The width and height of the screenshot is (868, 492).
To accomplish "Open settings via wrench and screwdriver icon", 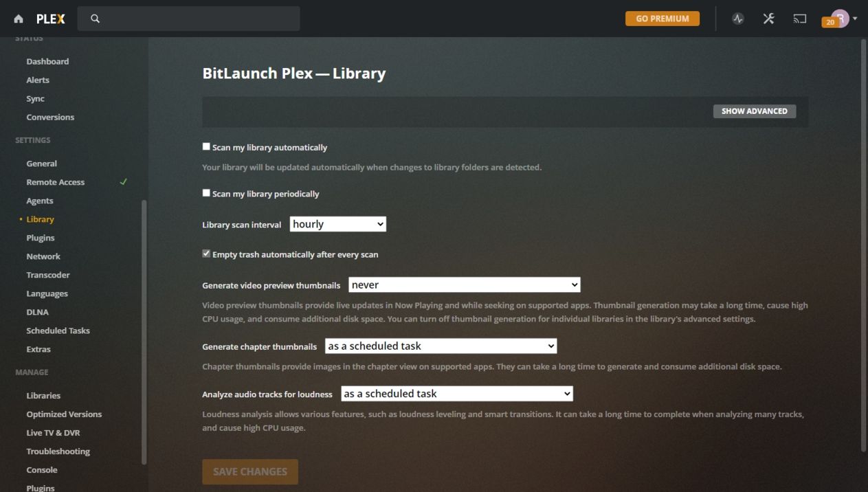I will (769, 19).
